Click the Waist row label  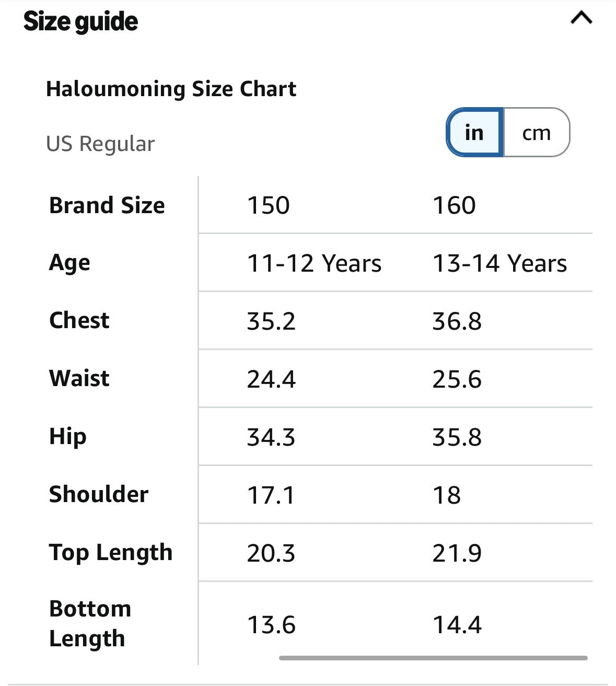click(79, 378)
